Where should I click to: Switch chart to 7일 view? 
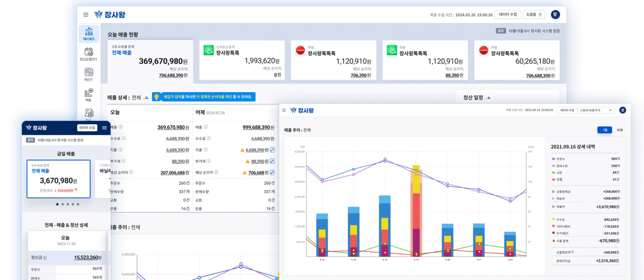(605, 130)
